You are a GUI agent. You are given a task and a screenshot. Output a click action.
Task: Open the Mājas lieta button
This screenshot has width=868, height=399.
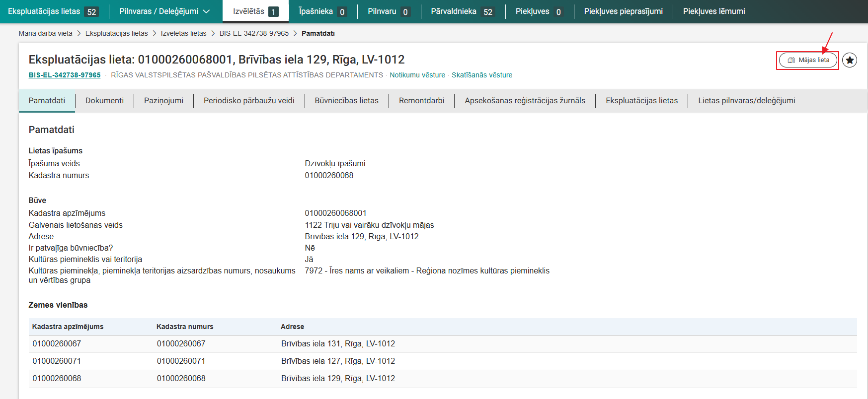(x=808, y=60)
